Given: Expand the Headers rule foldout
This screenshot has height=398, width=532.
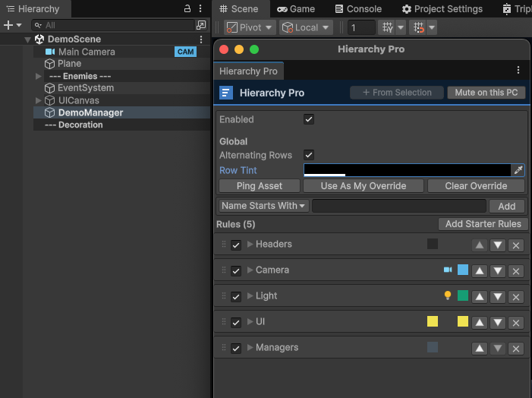Looking at the screenshot, I should (250, 244).
